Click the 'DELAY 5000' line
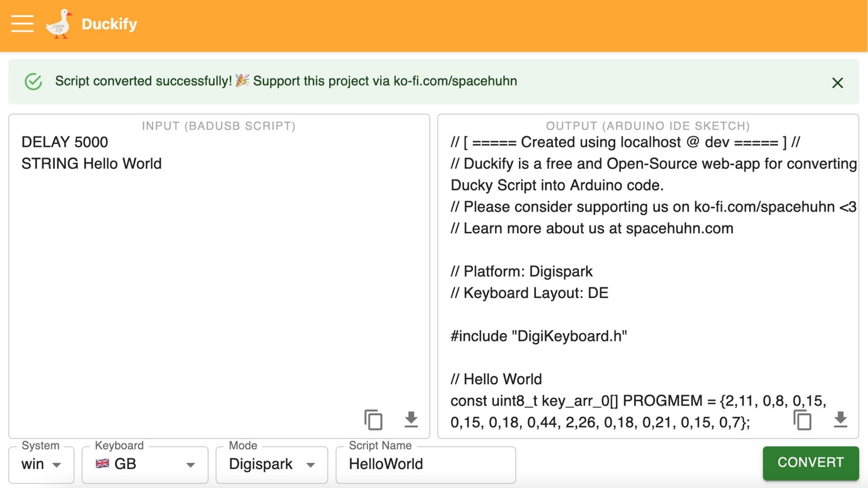Viewport: 868px width, 488px height. [65, 142]
